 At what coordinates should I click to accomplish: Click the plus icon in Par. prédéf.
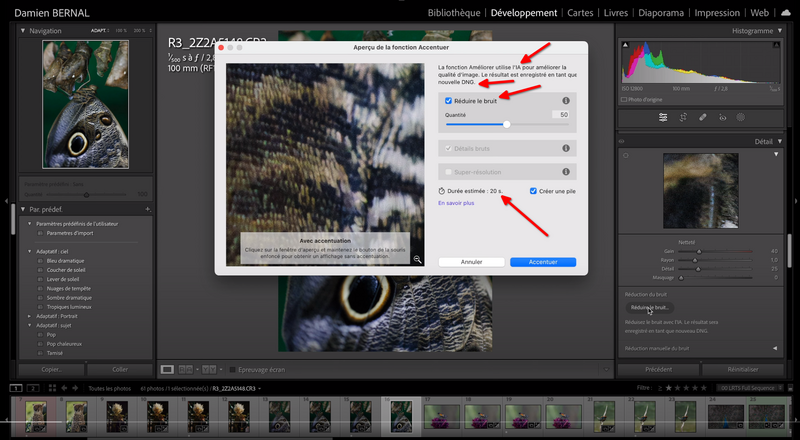click(x=148, y=209)
